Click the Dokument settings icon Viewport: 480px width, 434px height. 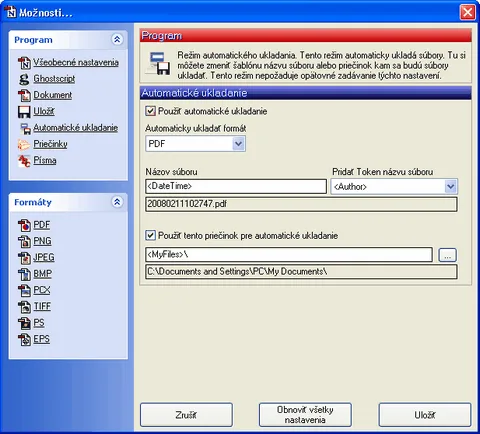tap(24, 95)
